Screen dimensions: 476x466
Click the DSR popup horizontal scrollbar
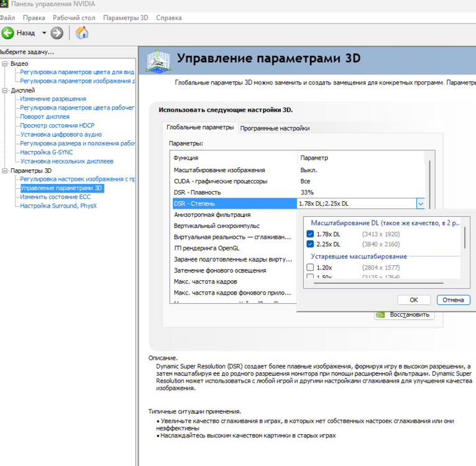point(378,283)
